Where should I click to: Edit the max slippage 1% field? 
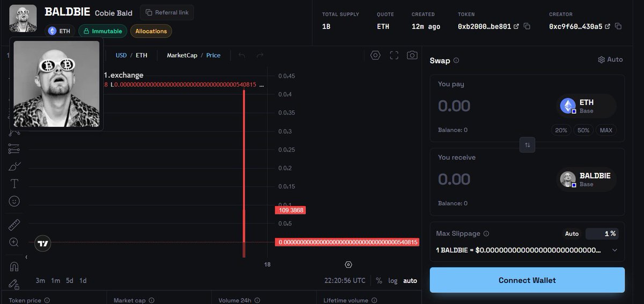(601, 234)
